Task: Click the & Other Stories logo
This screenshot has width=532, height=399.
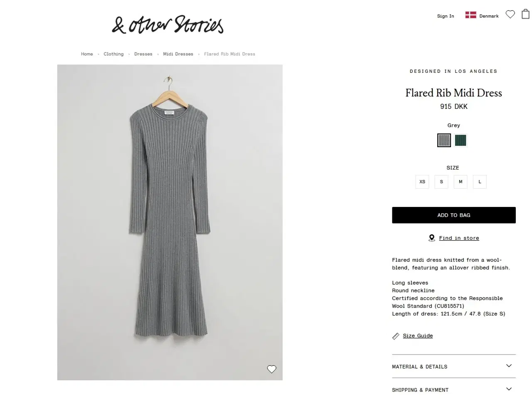Action: (x=167, y=25)
